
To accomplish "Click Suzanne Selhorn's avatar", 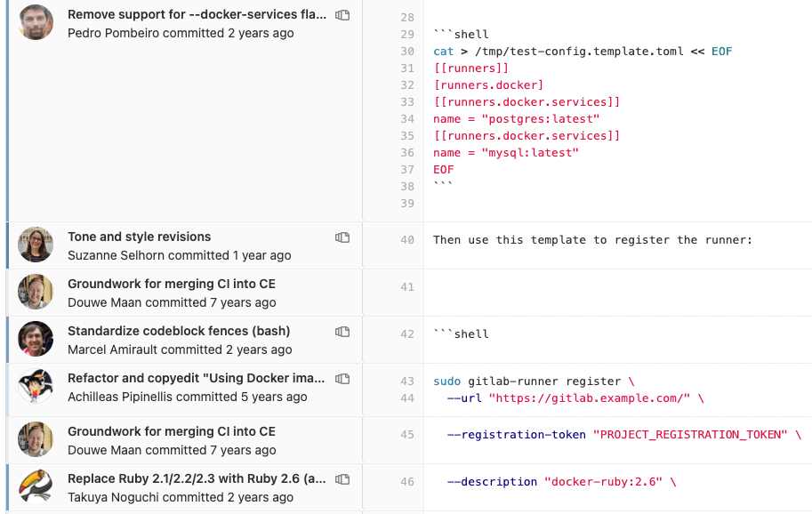I will pos(36,245).
